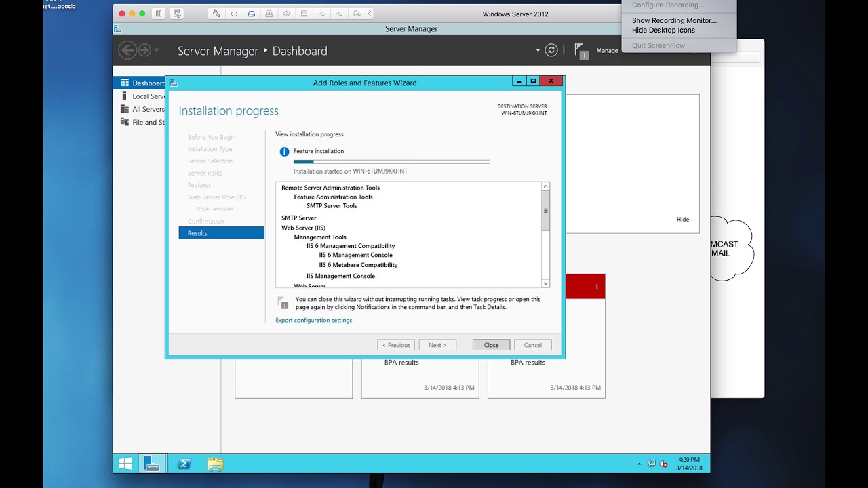Image resolution: width=868 pixels, height=488 pixels.
Task: Pause the virtual machine from VM toolbar
Action: click(159, 14)
